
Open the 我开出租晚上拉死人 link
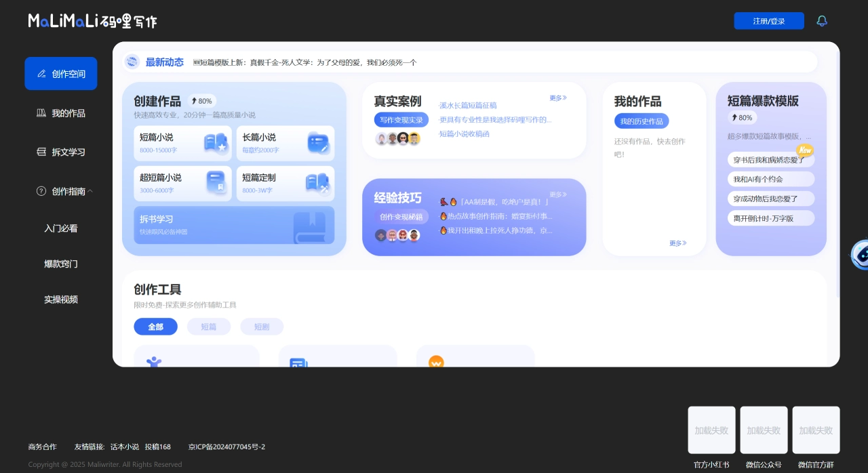(496, 230)
